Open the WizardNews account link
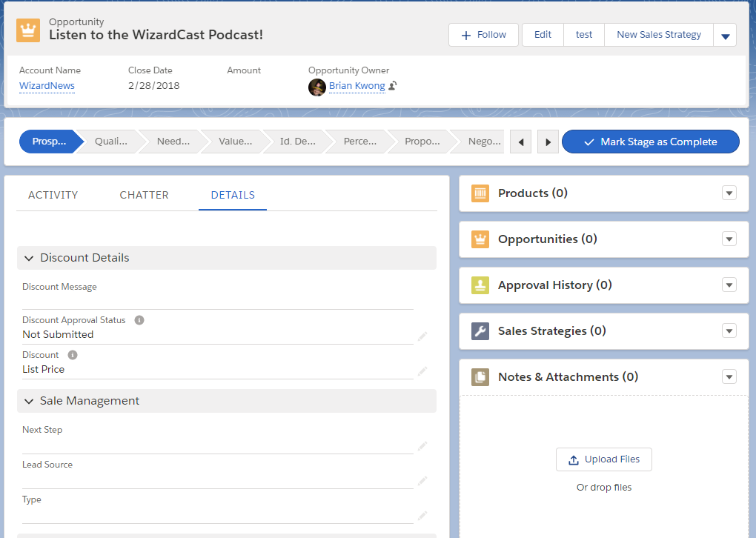 [x=47, y=86]
